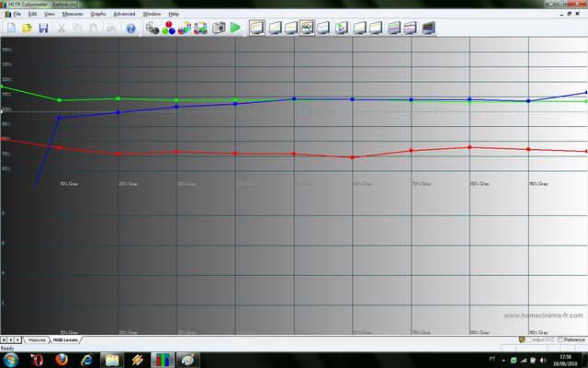Open the File menu
The height and width of the screenshot is (368, 588).
coord(17,14)
